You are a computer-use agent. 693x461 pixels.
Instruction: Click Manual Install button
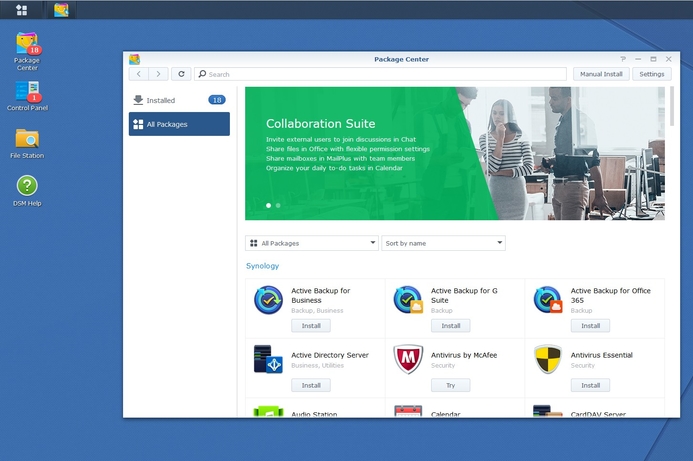click(x=601, y=74)
